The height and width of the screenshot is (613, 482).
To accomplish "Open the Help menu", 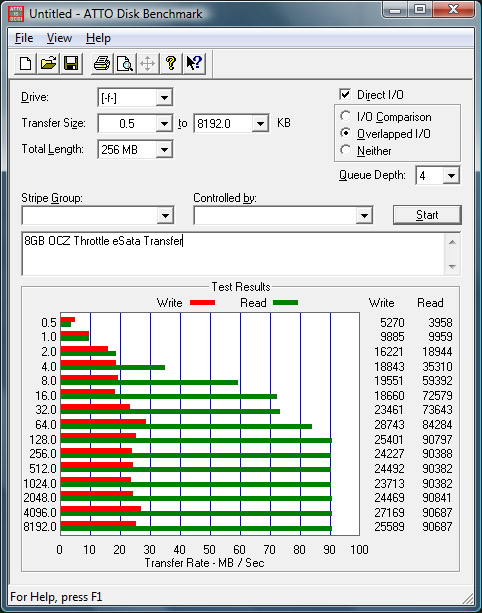I will [98, 38].
